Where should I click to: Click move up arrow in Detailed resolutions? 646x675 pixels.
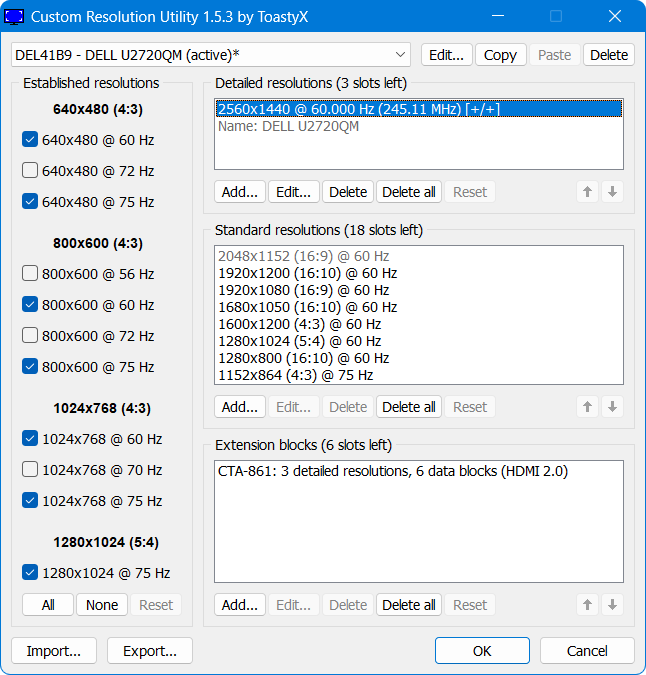pyautogui.click(x=588, y=192)
